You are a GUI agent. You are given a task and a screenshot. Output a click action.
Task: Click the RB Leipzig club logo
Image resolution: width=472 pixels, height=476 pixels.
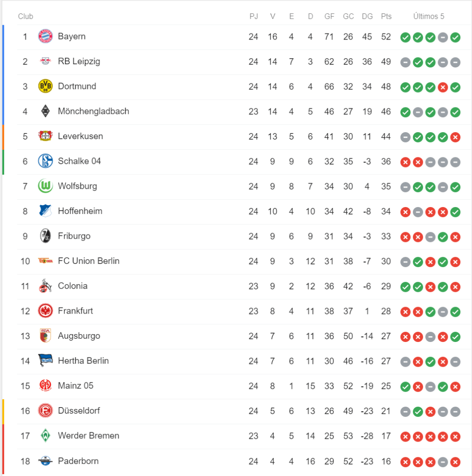click(45, 61)
